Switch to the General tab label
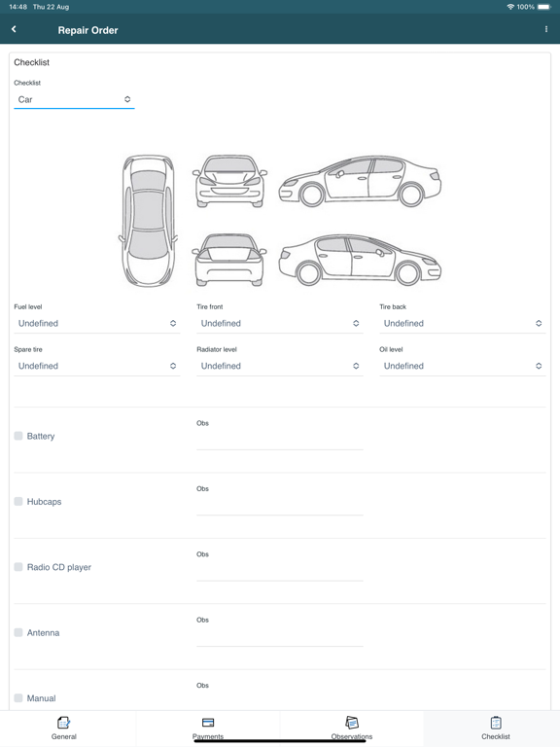This screenshot has height=747, width=560. [64, 736]
